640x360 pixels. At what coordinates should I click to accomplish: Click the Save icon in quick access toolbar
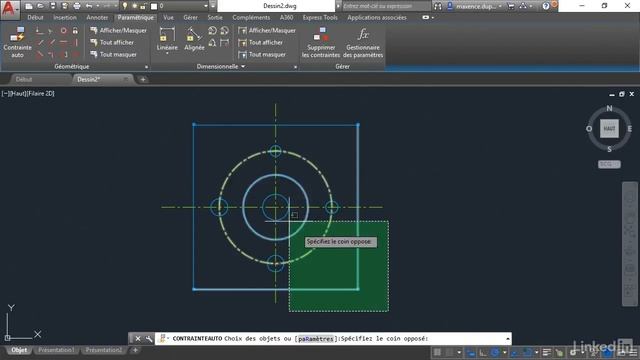point(53,6)
